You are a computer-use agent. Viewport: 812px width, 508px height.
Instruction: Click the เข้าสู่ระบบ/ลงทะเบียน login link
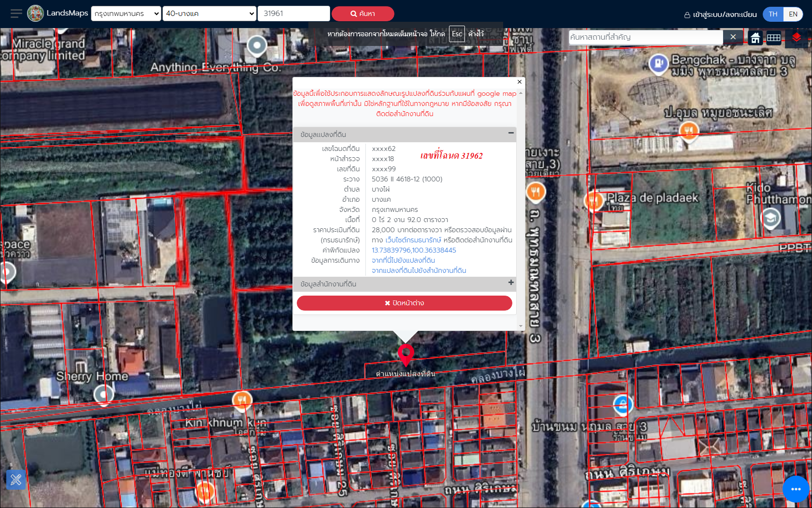click(720, 15)
